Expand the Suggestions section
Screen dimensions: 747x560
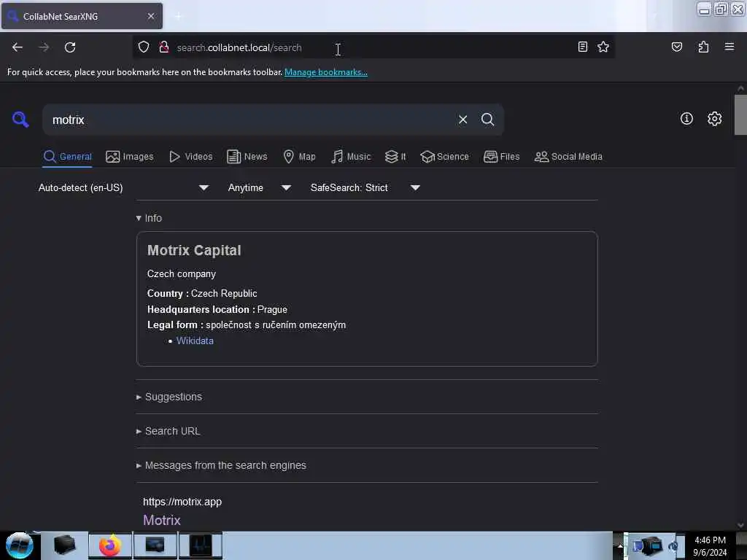[169, 397]
